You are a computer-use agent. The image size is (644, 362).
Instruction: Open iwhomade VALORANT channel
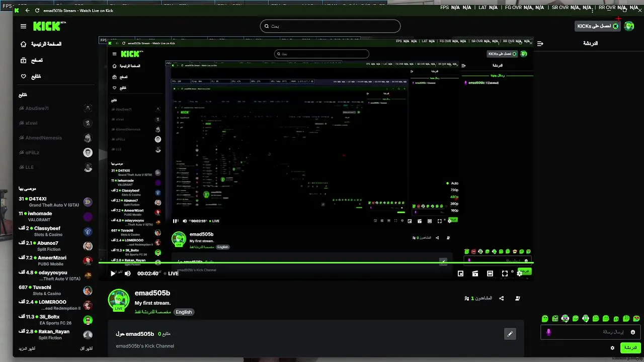55,217
